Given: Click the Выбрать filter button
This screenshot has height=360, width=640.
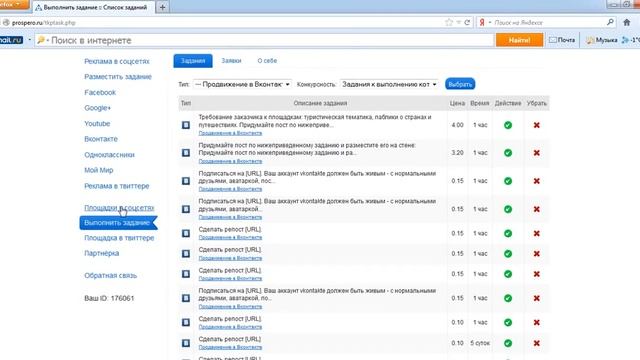Looking at the screenshot, I should point(460,84).
